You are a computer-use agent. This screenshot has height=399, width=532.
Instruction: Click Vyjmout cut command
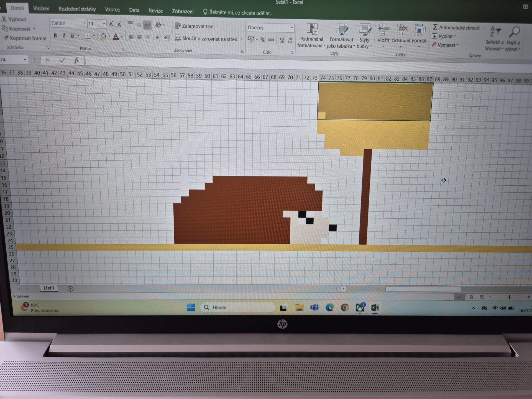(x=14, y=19)
